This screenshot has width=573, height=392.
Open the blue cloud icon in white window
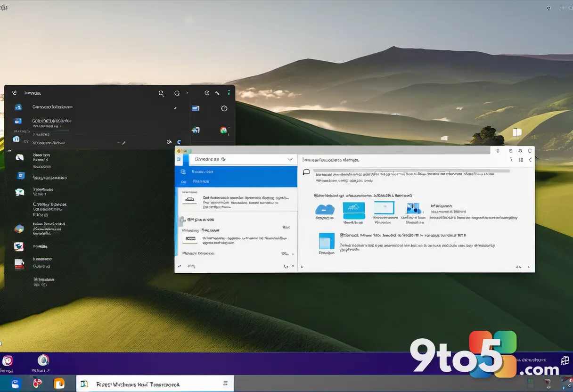coord(325,209)
